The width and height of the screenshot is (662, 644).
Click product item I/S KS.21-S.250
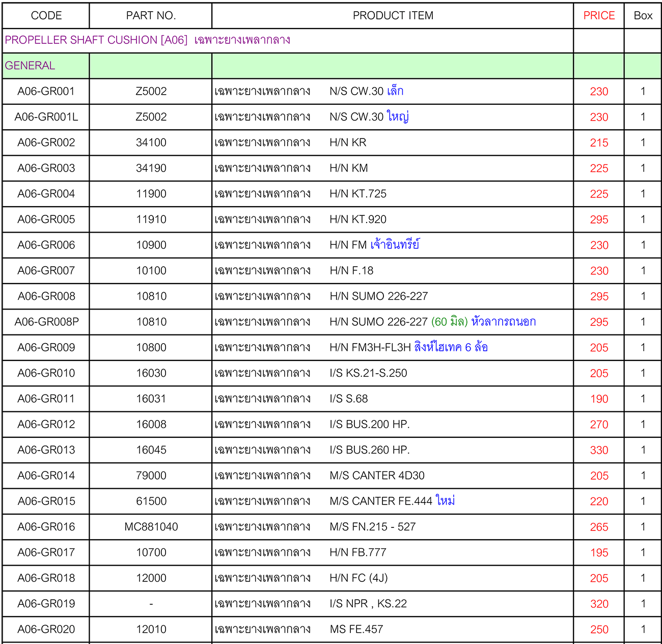click(368, 373)
